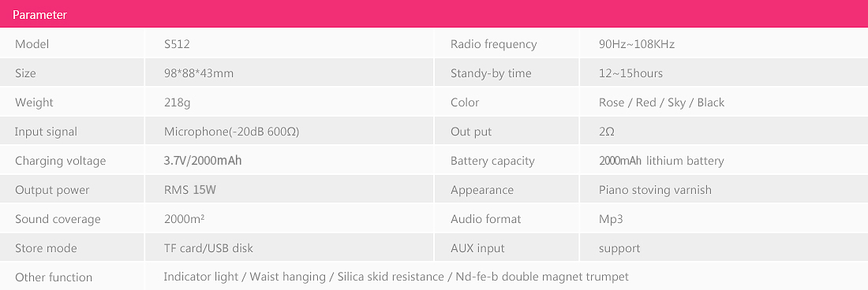Click the Parameter header bar
868x290 pixels.
[x=434, y=14]
